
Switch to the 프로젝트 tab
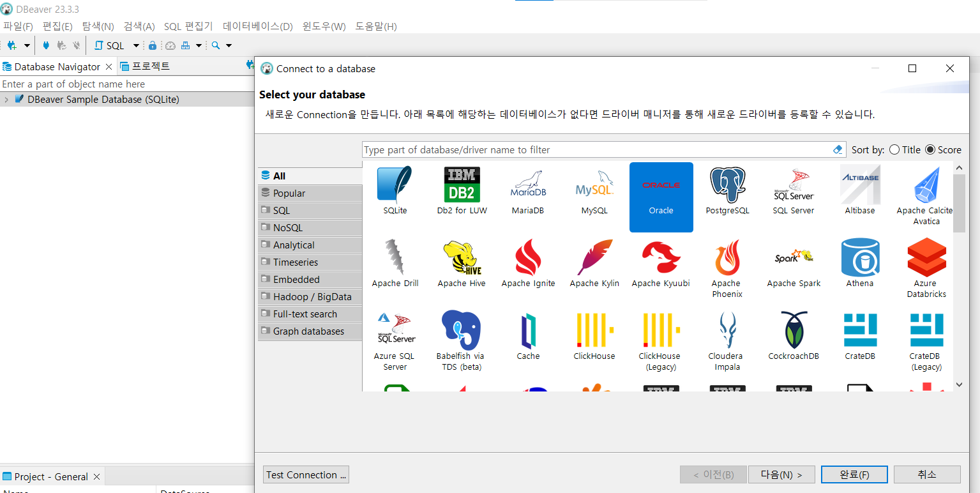click(x=145, y=66)
